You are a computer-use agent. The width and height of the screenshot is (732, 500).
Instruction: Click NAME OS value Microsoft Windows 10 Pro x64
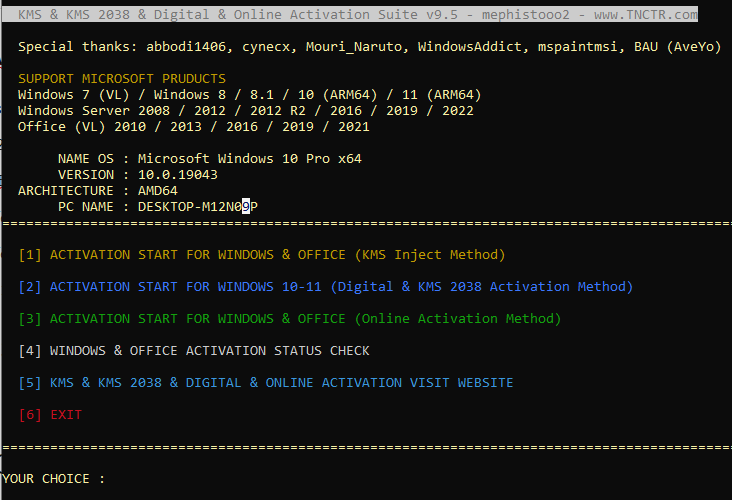point(250,159)
